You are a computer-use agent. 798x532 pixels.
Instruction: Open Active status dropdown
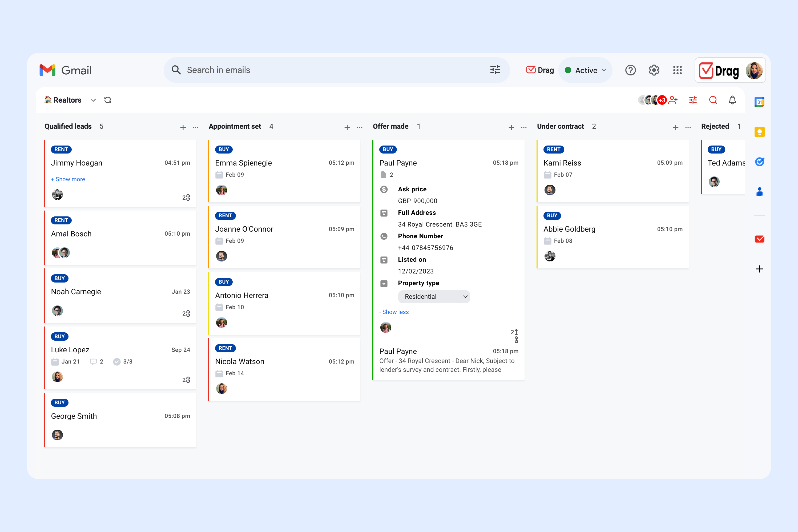[585, 70]
